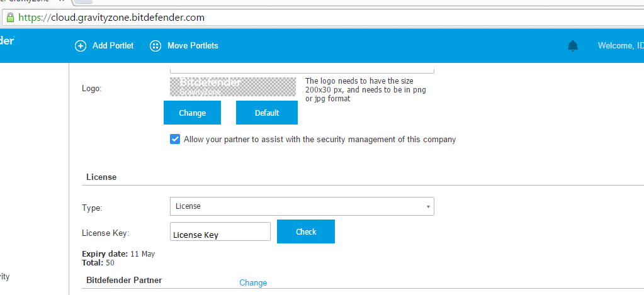Select the License type combo box

[x=302, y=206]
